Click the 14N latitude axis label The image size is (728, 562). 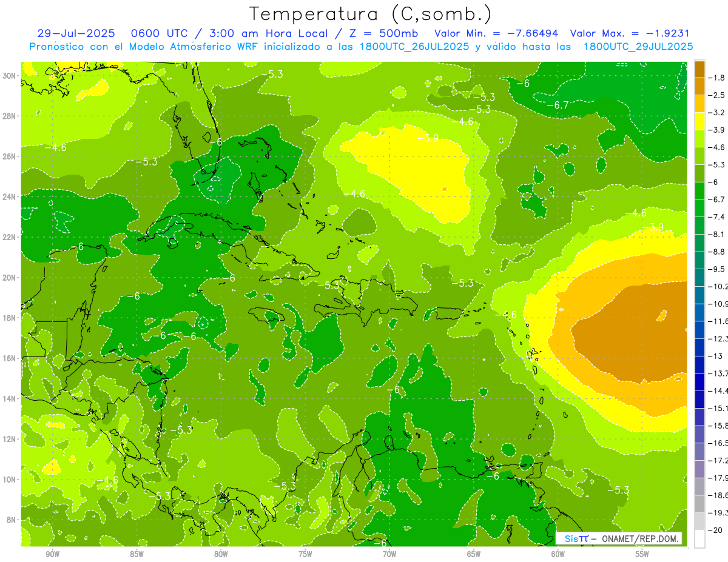tap(10, 398)
